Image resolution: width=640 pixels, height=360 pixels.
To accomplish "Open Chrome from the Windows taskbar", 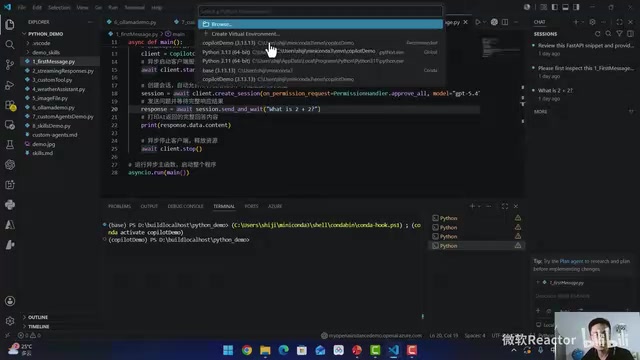I will [247, 350].
